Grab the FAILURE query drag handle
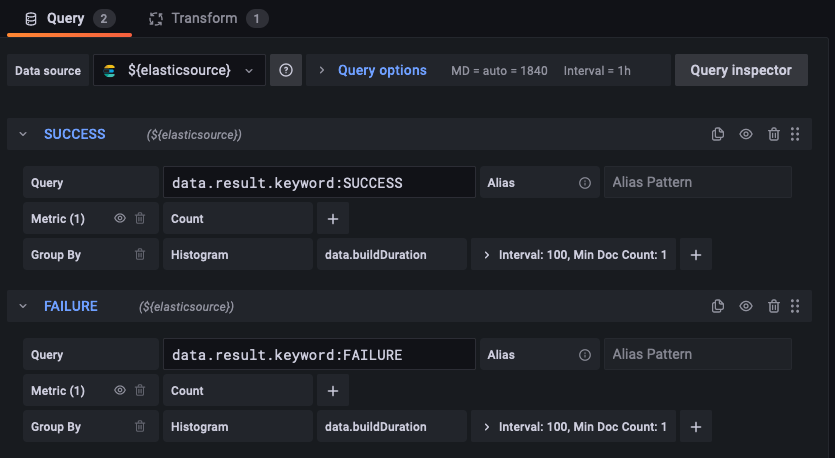The height and width of the screenshot is (458, 835). click(795, 306)
